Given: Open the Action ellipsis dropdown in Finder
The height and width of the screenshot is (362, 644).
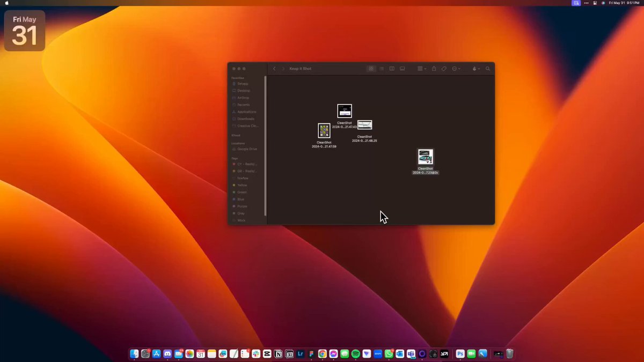Looking at the screenshot, I should [456, 69].
